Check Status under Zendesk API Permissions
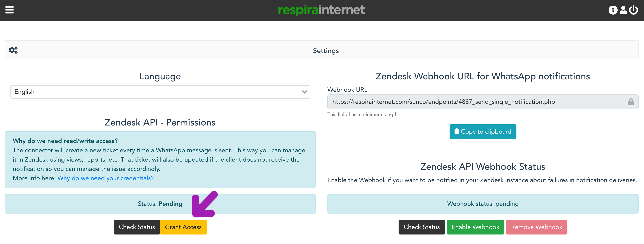The width and height of the screenshot is (644, 244). (x=137, y=227)
